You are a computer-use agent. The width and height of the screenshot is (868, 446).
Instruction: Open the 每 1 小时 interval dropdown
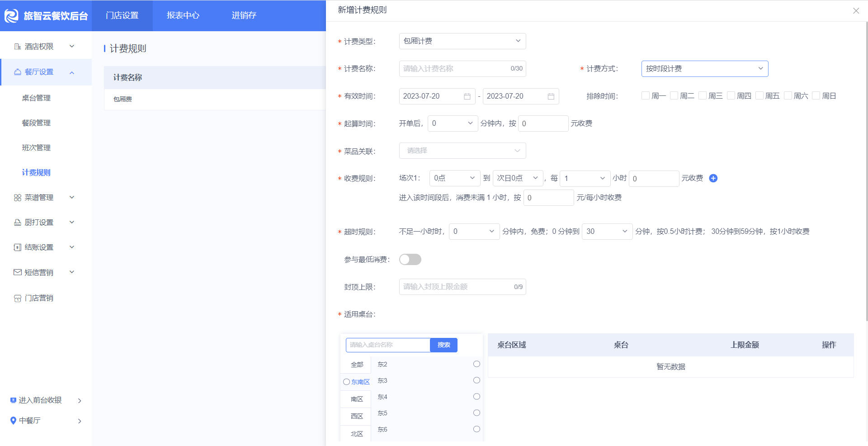coord(585,178)
